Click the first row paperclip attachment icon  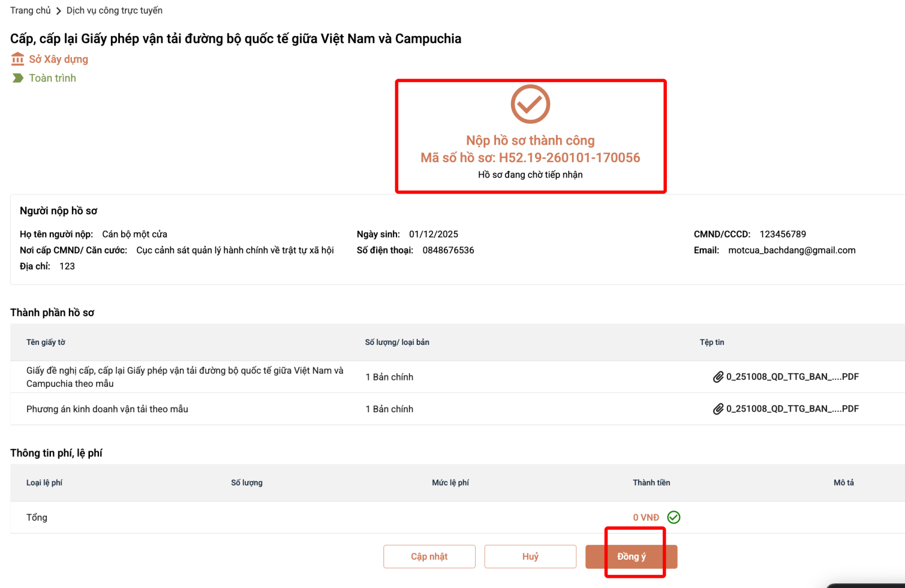718,377
